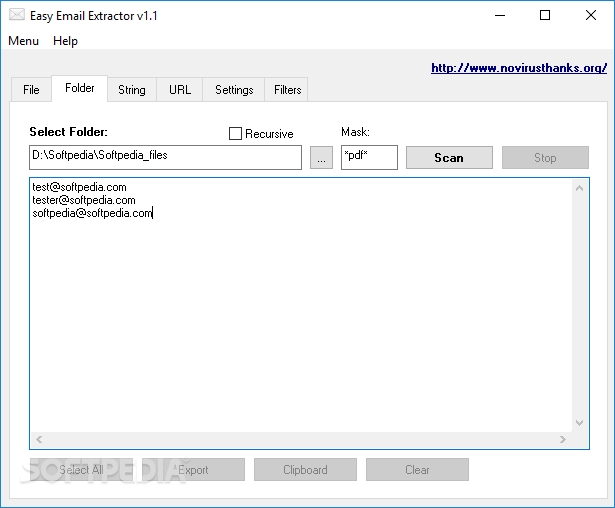615x508 pixels.
Task: Click the Mask input field
Action: tap(369, 157)
